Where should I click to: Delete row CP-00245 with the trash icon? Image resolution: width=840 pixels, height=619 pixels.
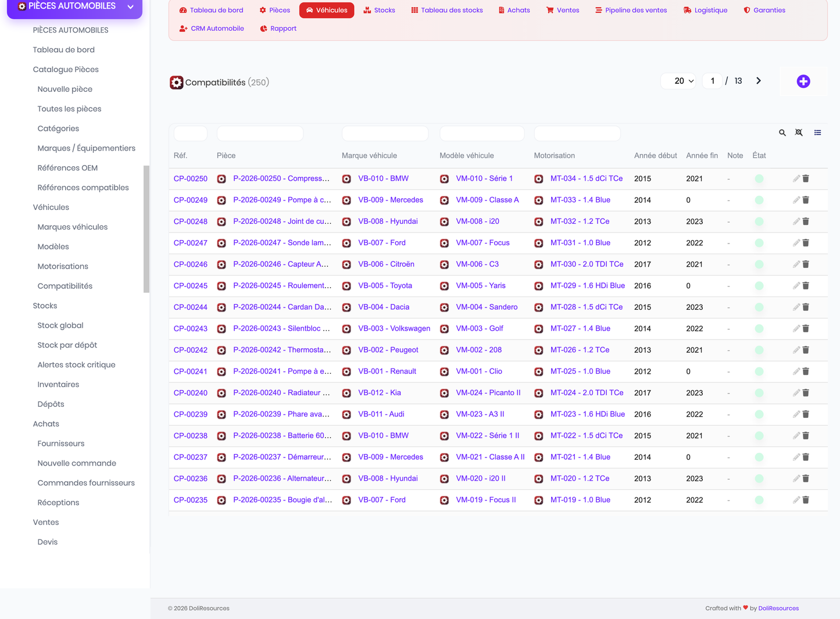(x=806, y=286)
